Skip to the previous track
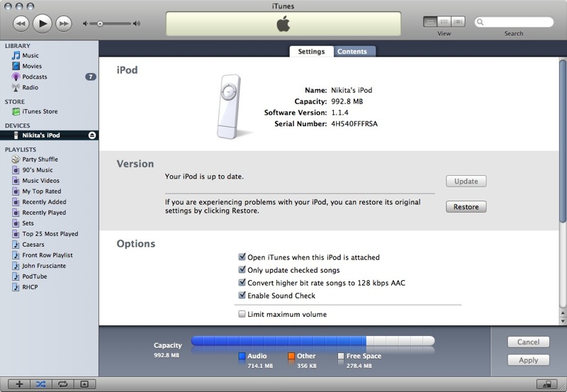Image resolution: width=567 pixels, height=392 pixels. (21, 24)
